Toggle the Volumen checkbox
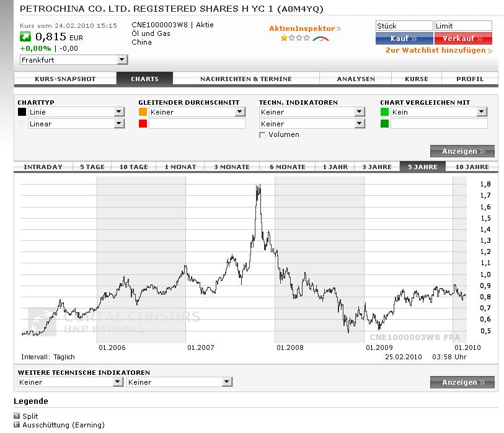Screen dimensions: 504x433 tap(262, 135)
